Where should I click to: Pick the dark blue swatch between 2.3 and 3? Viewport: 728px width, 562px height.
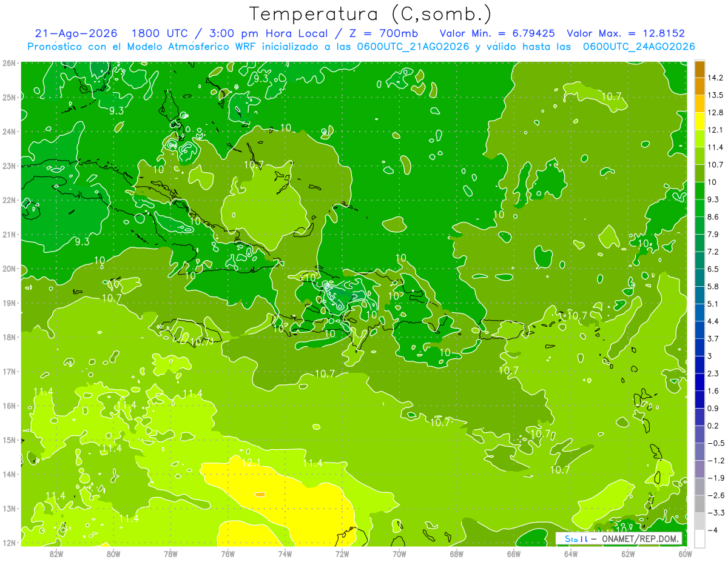pos(699,364)
